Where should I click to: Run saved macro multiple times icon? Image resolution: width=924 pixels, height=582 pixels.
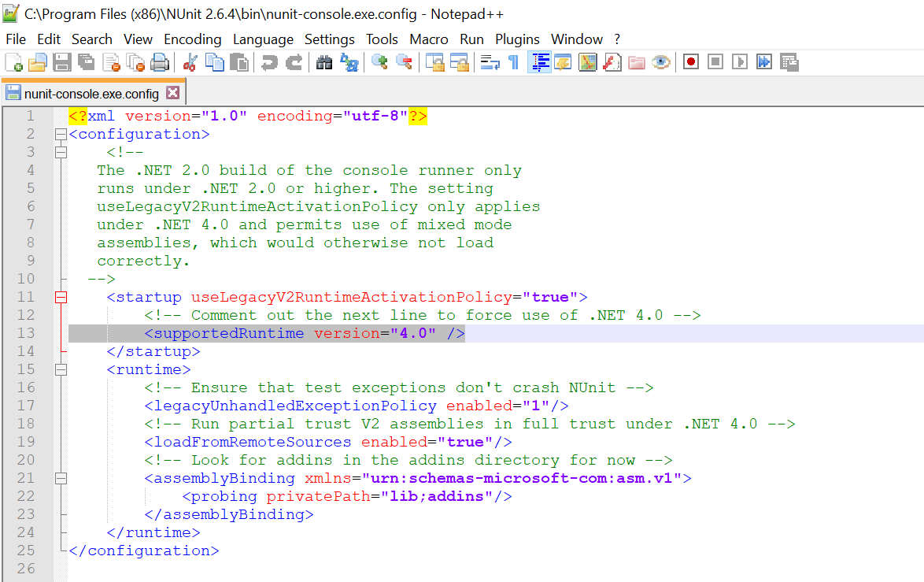pyautogui.click(x=763, y=62)
